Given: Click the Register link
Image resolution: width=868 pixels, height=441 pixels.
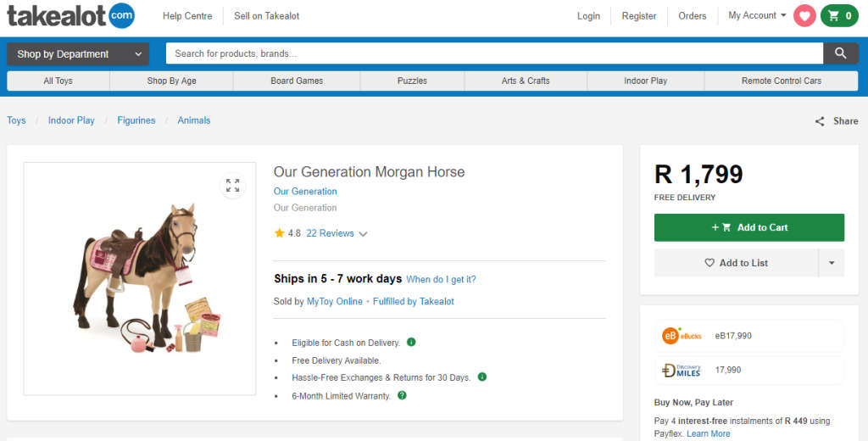Looking at the screenshot, I should (x=639, y=16).
